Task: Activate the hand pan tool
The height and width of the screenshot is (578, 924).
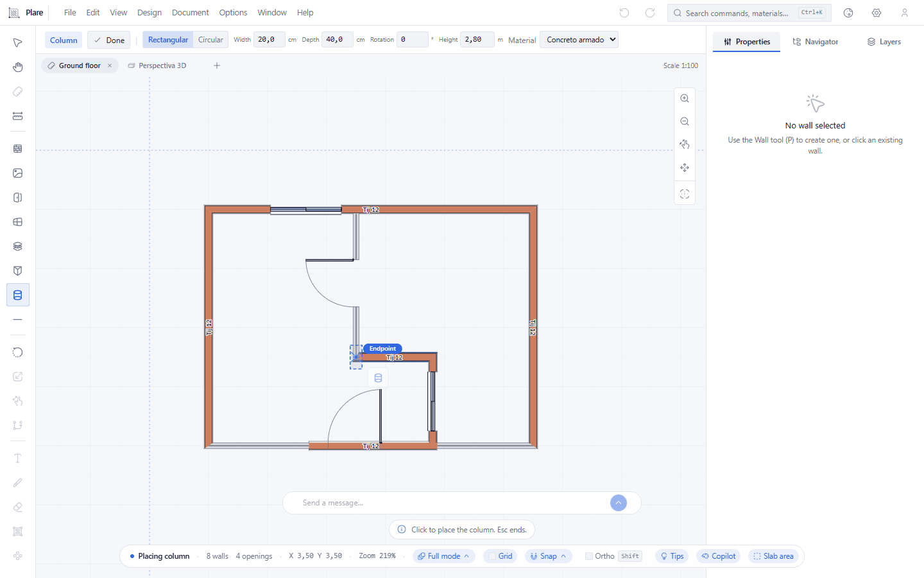Action: pos(18,67)
